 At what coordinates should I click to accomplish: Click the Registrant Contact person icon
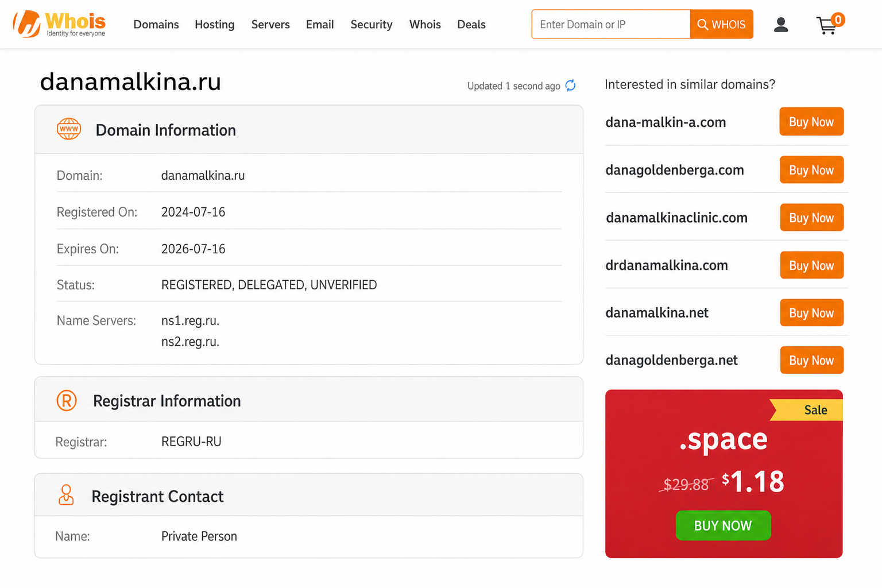66,495
